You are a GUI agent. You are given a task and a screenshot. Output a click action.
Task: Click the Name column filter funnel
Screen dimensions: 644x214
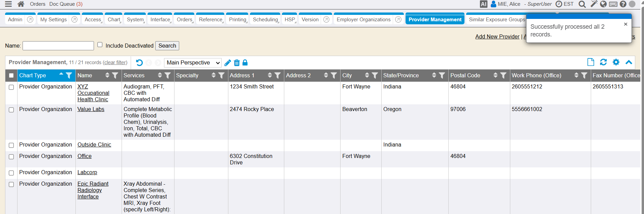pos(115,76)
